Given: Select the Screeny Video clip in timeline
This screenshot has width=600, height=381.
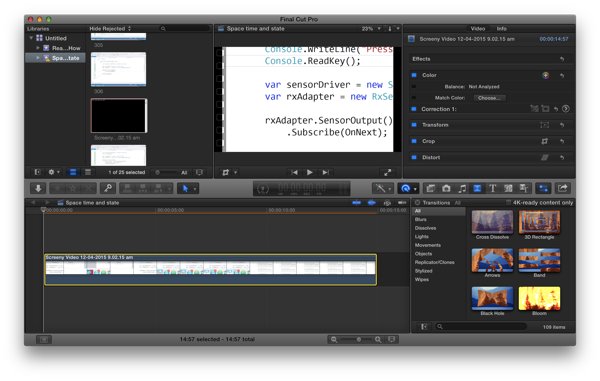Looking at the screenshot, I should click(x=210, y=270).
